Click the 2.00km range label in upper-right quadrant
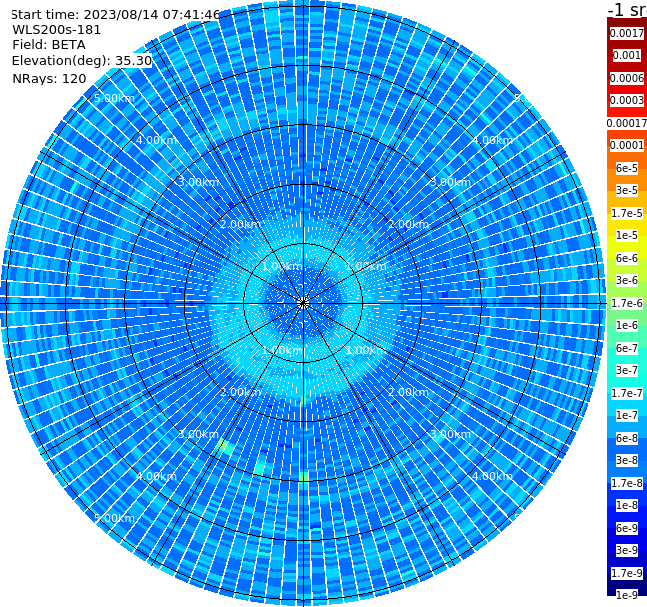The height and width of the screenshot is (607, 647). (x=408, y=224)
